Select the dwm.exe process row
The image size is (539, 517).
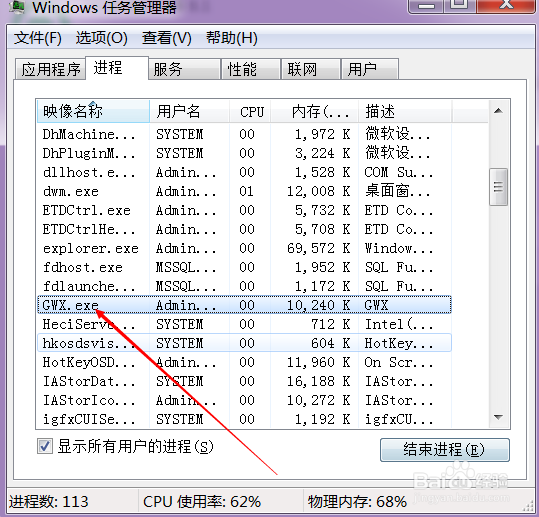pos(244,191)
